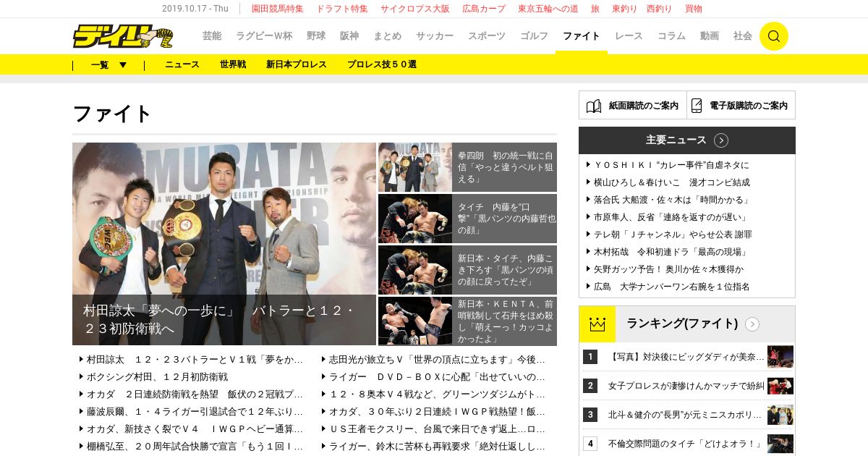Screen dimensions: 868x456
Task: Open 拳四朗 初の統一戦 thumbnail
Action: pos(415,167)
